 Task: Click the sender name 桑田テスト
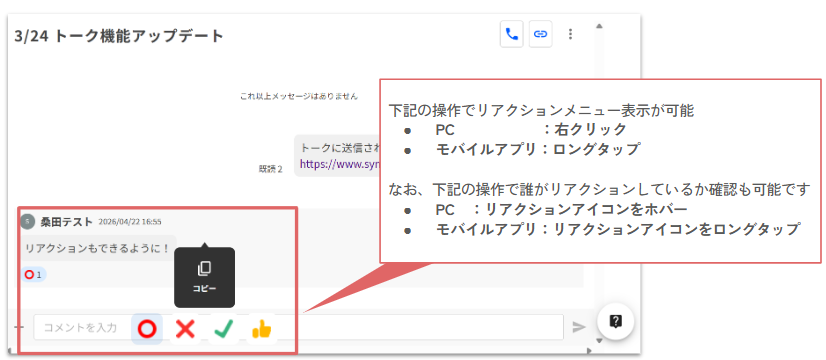pyautogui.click(x=67, y=222)
